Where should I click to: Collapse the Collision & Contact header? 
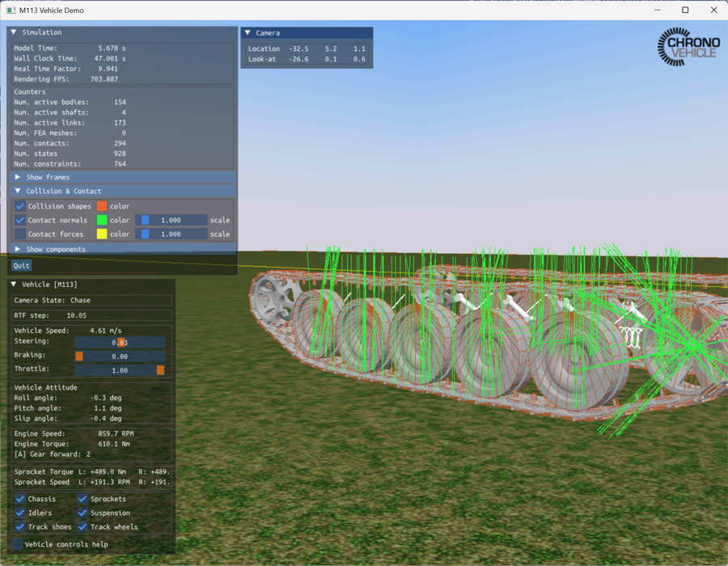click(18, 192)
